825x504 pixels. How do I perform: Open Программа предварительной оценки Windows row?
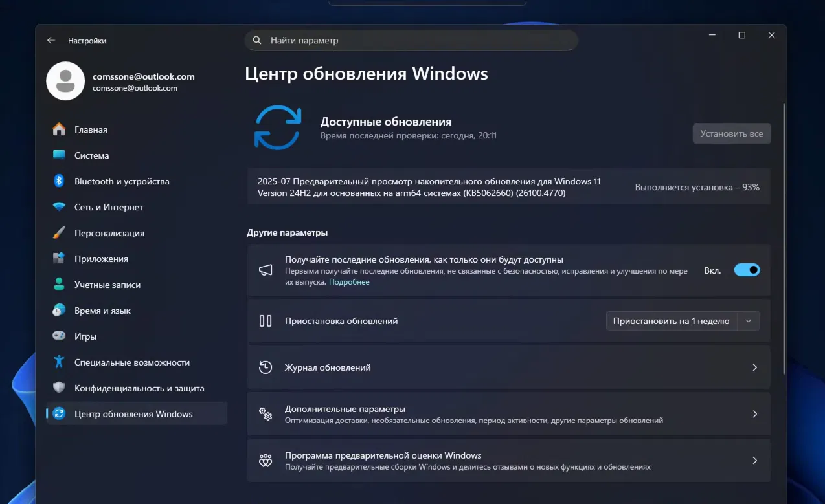(x=508, y=461)
